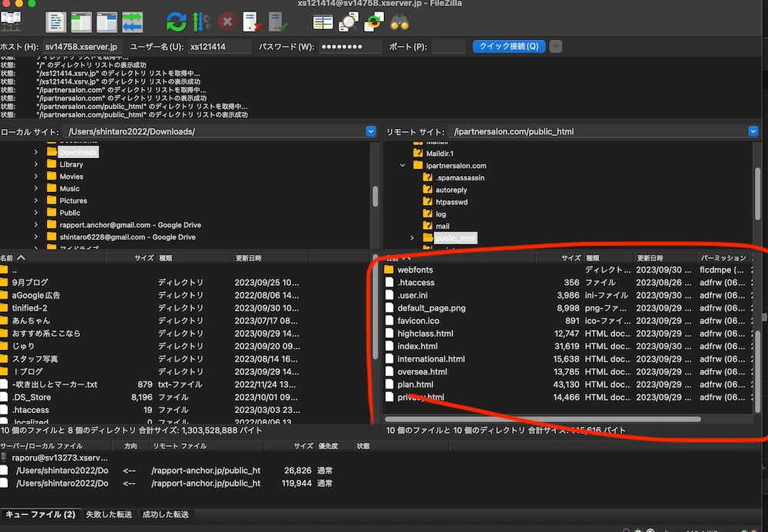Click the クイック接続 quick connect button
The height and width of the screenshot is (532, 768).
pos(509,47)
